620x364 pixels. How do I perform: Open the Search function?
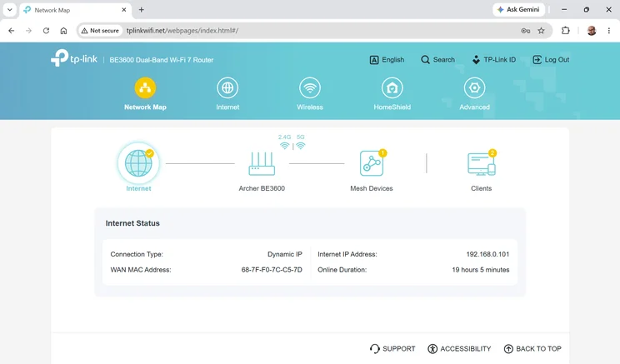pos(437,60)
